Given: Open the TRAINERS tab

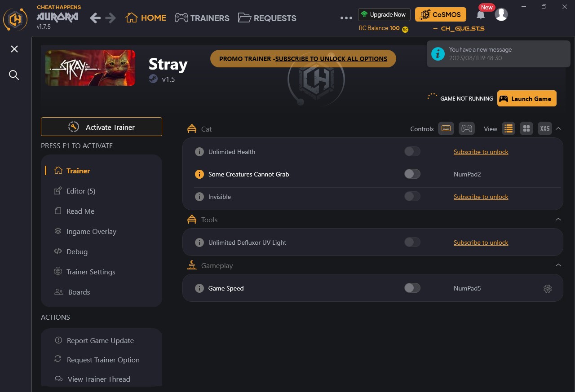Looking at the screenshot, I should (202, 18).
